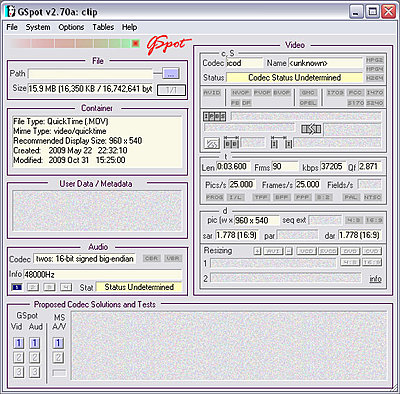Click the I/L interlaced indicator
Viewport: 400px width, 394px height.
[236, 197]
